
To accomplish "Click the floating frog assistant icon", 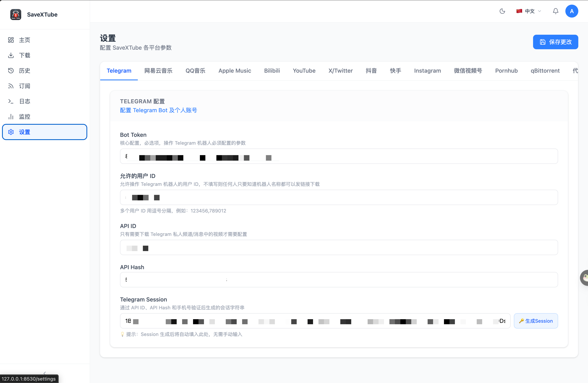I will pos(584,278).
